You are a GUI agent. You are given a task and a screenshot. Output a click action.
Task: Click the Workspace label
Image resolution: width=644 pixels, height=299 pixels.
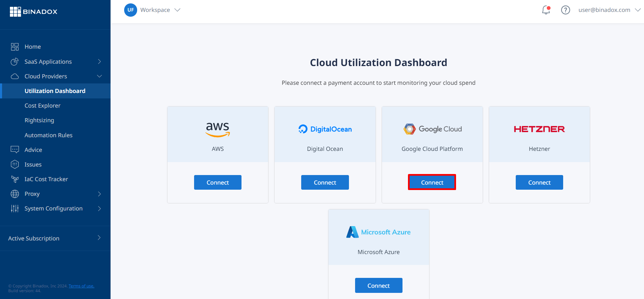pyautogui.click(x=155, y=10)
